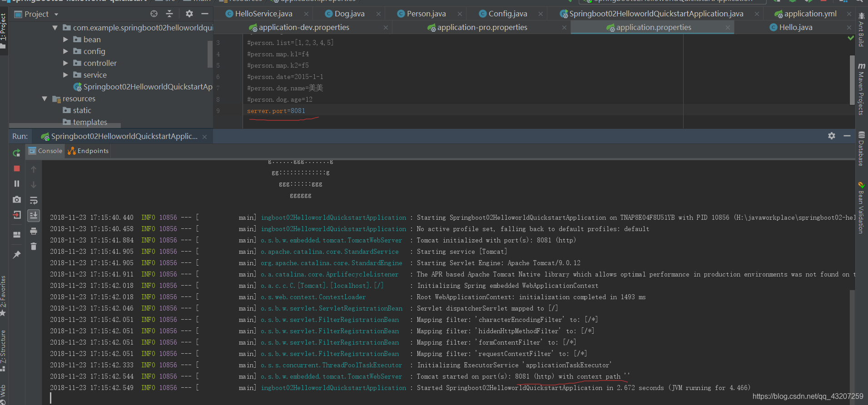Hide the Project panel
Viewport: 868px width, 405px height.
coord(205,14)
